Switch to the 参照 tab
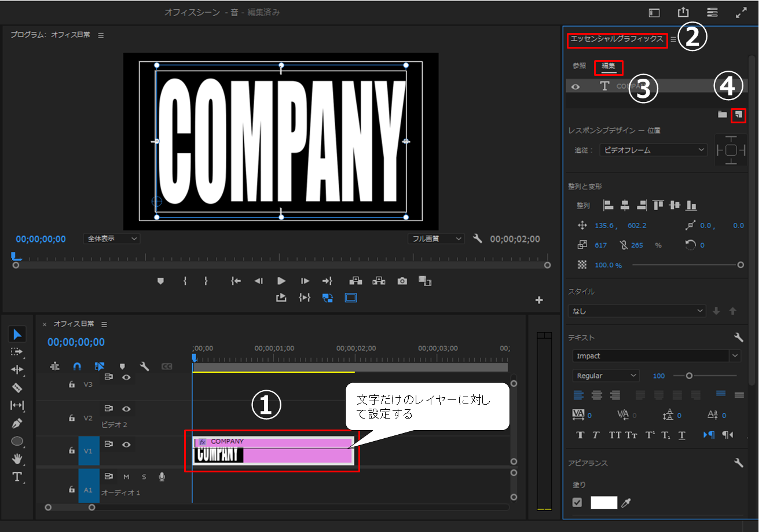This screenshot has width=766, height=532. click(x=579, y=66)
